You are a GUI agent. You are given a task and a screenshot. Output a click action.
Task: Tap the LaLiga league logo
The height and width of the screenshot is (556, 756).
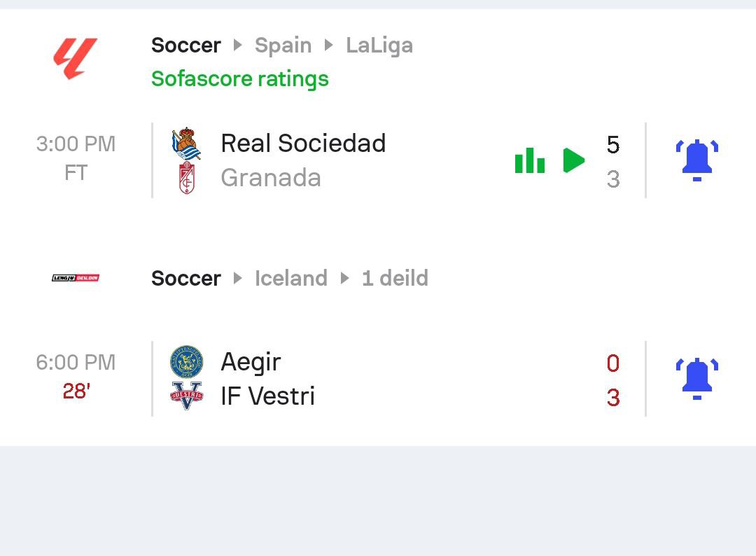pyautogui.click(x=76, y=59)
